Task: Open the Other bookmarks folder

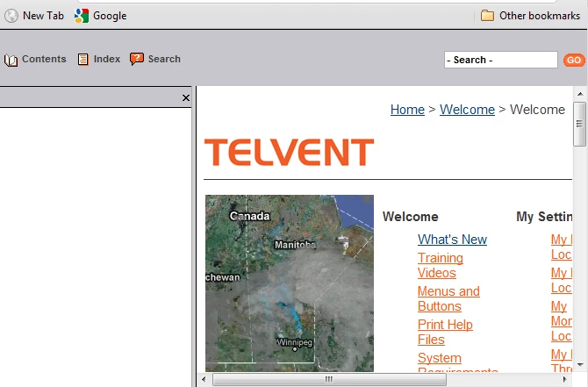Action: pyautogui.click(x=530, y=16)
